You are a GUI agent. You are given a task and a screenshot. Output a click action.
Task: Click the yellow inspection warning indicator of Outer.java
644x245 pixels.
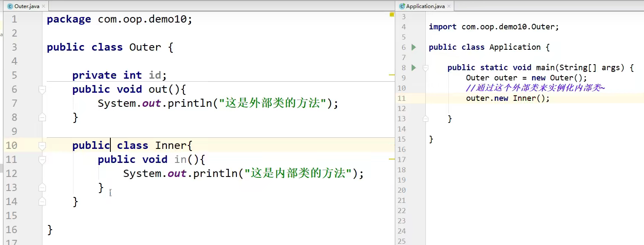point(392,14)
